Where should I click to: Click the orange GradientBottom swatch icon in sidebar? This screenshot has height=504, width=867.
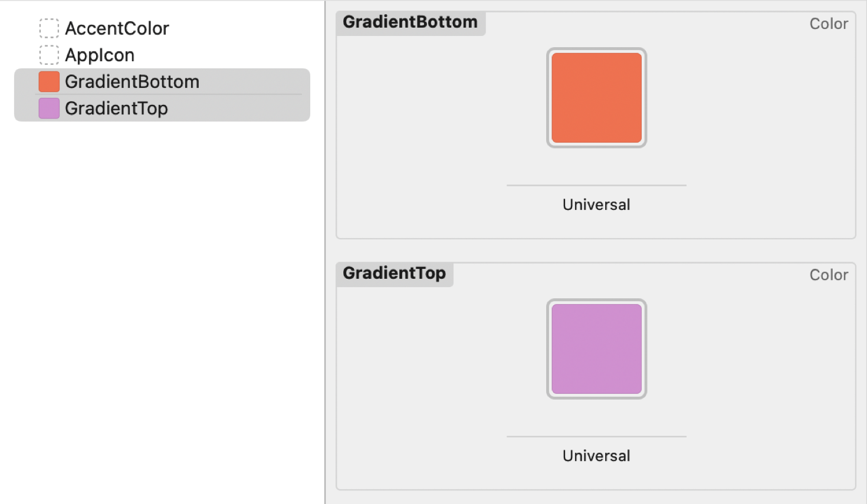49,81
